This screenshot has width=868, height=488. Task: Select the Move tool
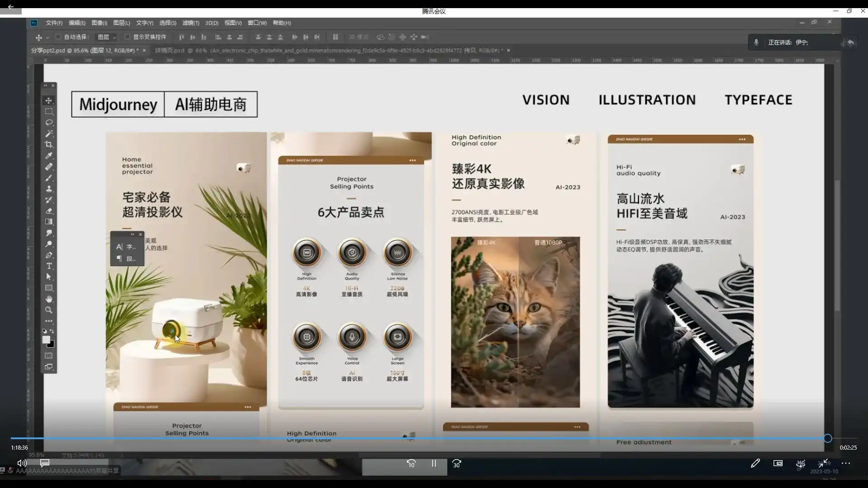[48, 100]
